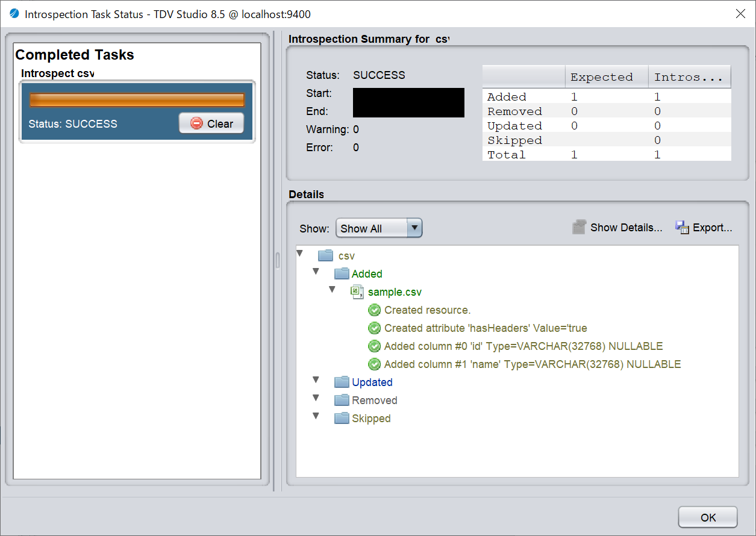Select the Added tree label
Viewport: 756px width, 536px height.
(x=367, y=274)
